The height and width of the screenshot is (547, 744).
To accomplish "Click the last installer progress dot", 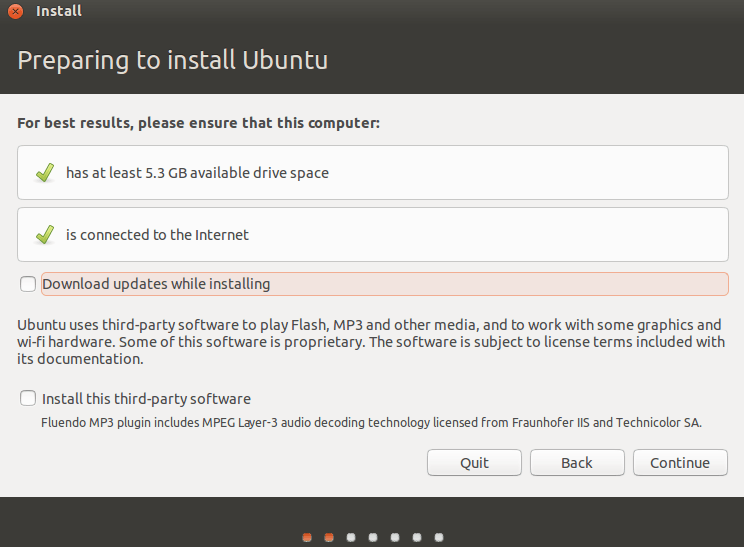I will [439, 537].
